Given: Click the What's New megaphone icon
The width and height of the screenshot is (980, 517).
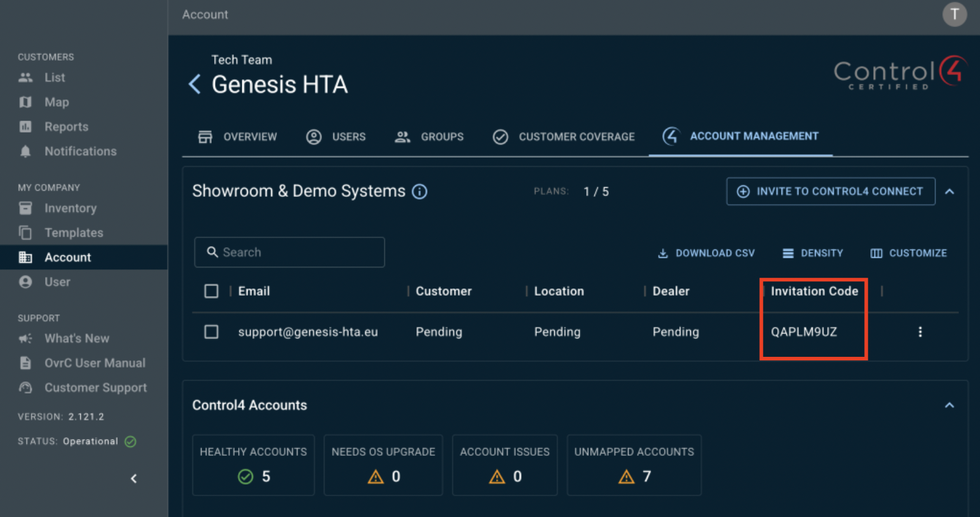Looking at the screenshot, I should click(25, 338).
